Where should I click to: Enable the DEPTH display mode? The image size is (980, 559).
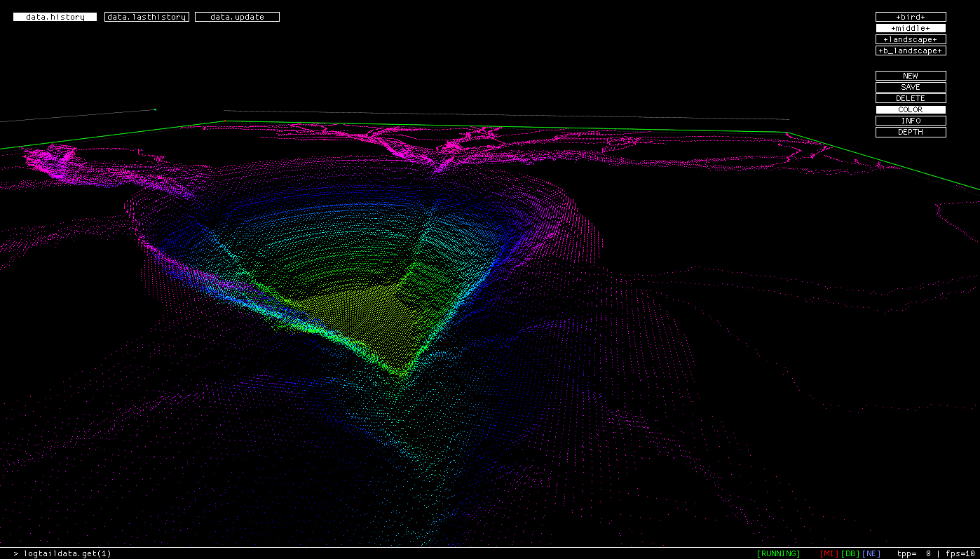910,132
